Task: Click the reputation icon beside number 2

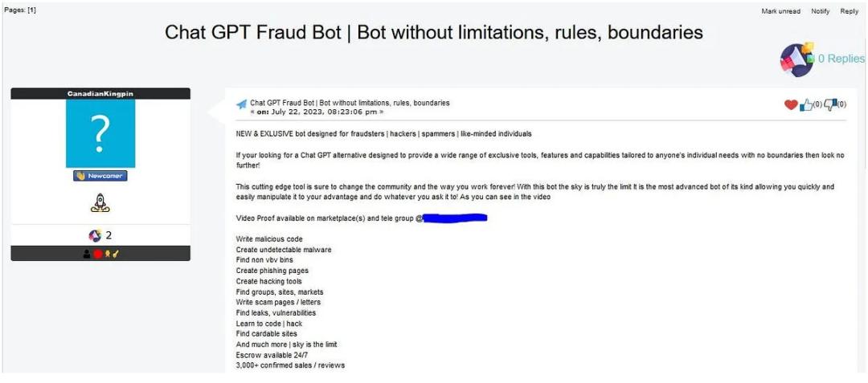Action: [x=94, y=235]
